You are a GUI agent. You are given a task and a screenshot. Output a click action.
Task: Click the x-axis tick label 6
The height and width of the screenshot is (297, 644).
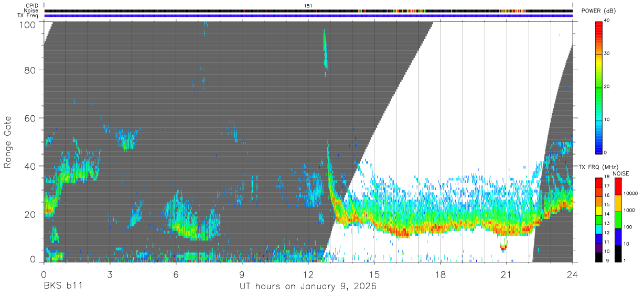[176, 274]
